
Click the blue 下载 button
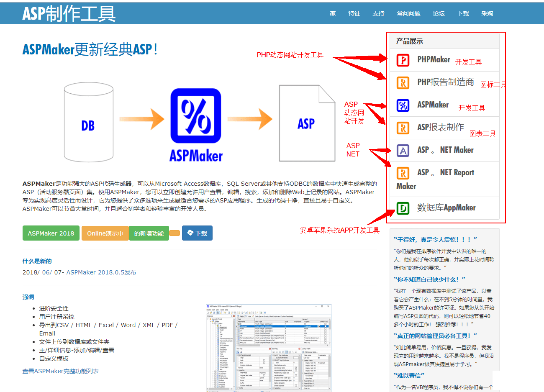click(198, 233)
